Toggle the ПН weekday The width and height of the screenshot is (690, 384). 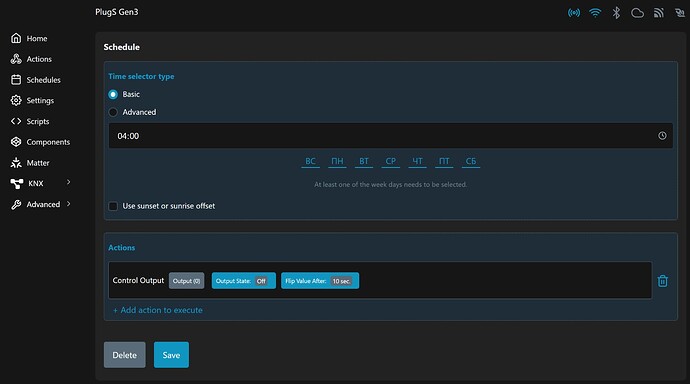pos(337,161)
